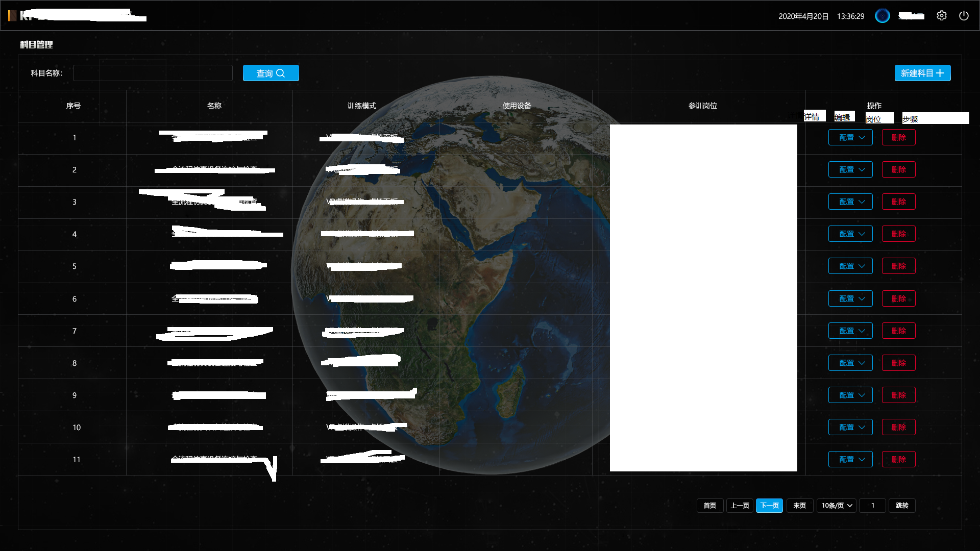Go to previous page

coord(740,505)
